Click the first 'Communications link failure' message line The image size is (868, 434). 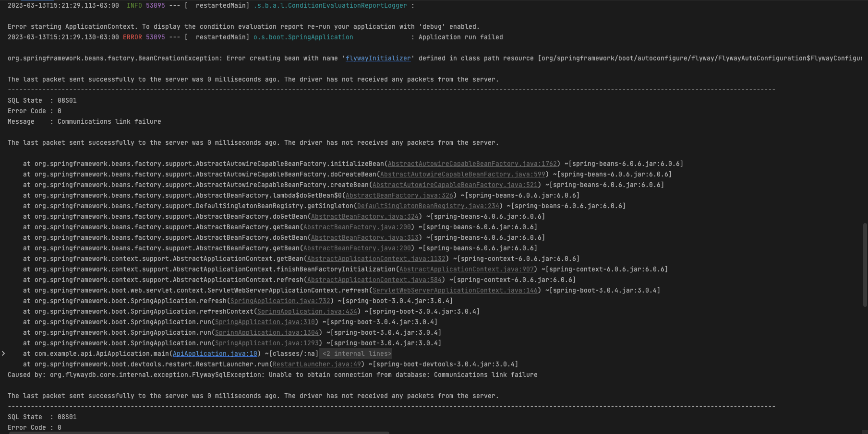(x=84, y=121)
